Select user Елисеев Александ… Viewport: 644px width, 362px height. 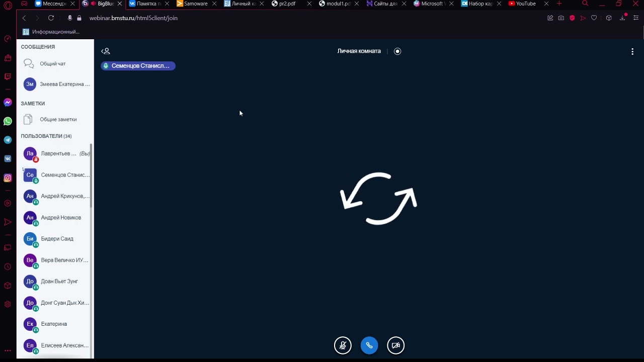point(55,345)
